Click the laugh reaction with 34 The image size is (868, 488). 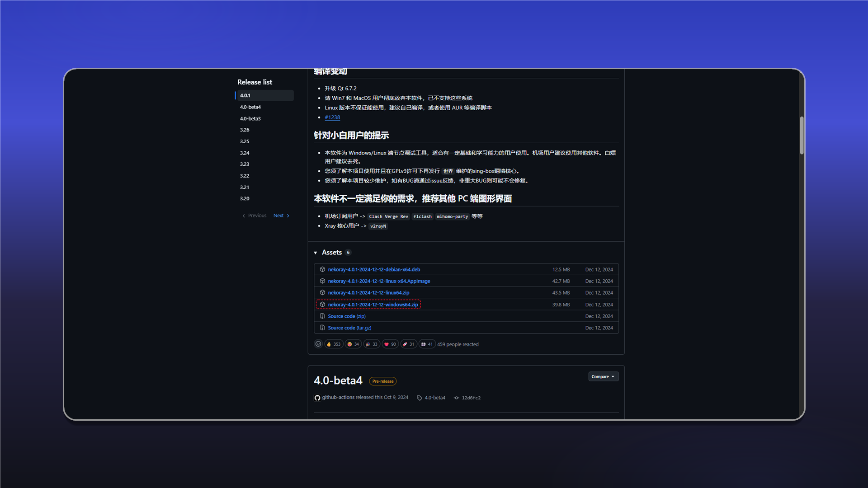[353, 344]
